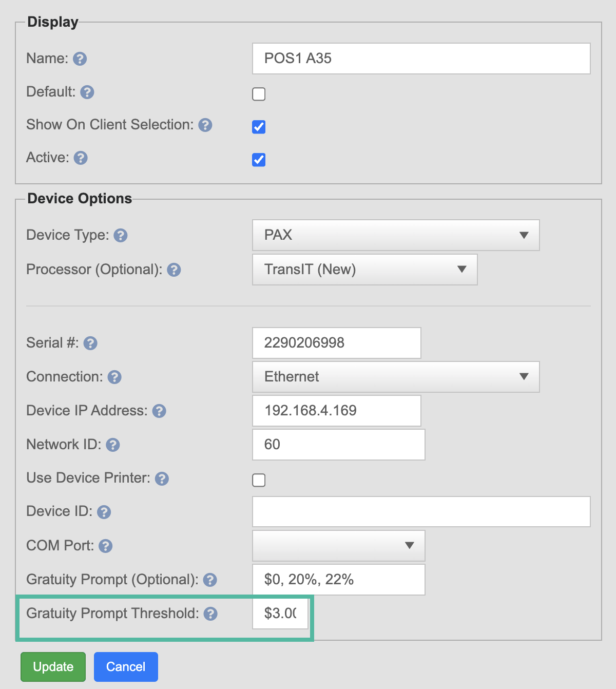This screenshot has height=689, width=616.
Task: Open help for Device IP Address
Action: pos(159,411)
